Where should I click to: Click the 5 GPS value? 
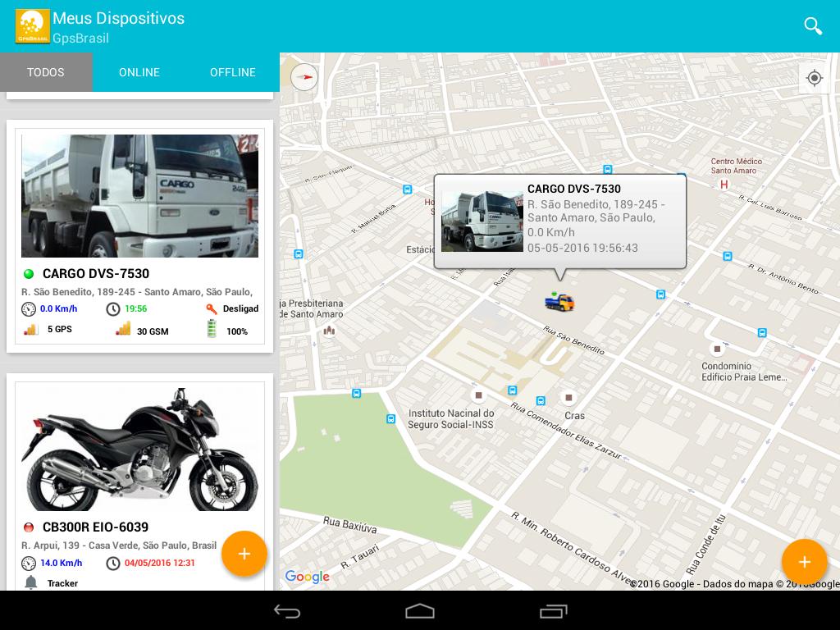point(59,330)
